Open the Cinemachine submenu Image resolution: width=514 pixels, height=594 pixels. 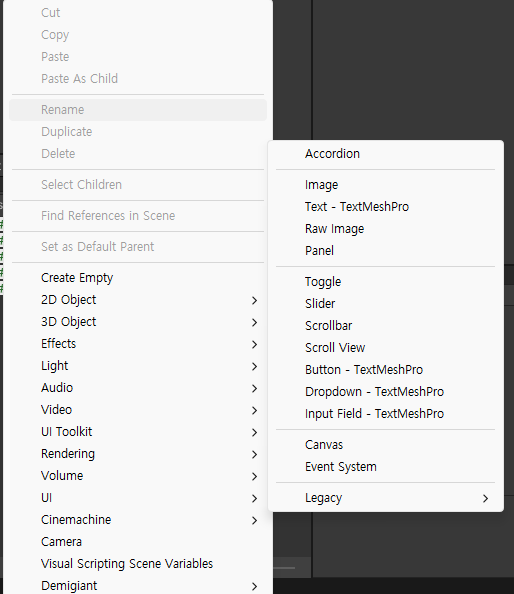138,519
